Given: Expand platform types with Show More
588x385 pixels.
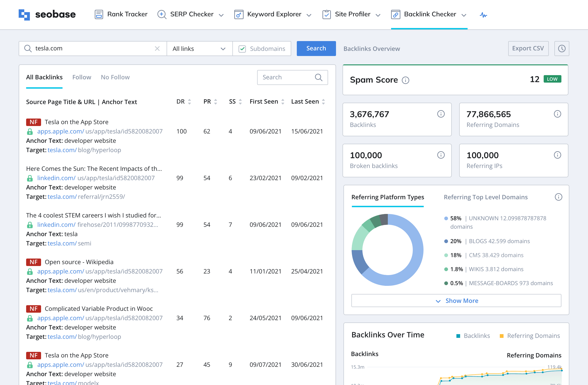Looking at the screenshot, I should [x=456, y=301].
